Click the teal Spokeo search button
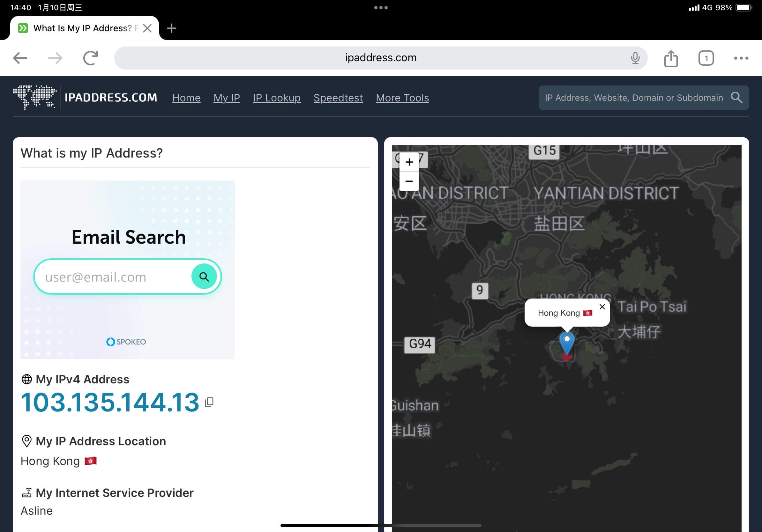Screen dimensions: 762x532 click(204, 276)
